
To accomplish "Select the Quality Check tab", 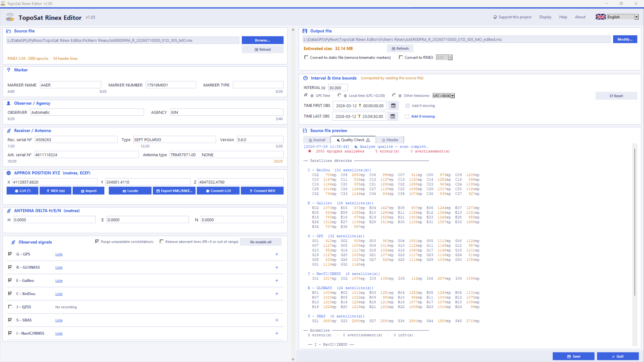I will [353, 140].
